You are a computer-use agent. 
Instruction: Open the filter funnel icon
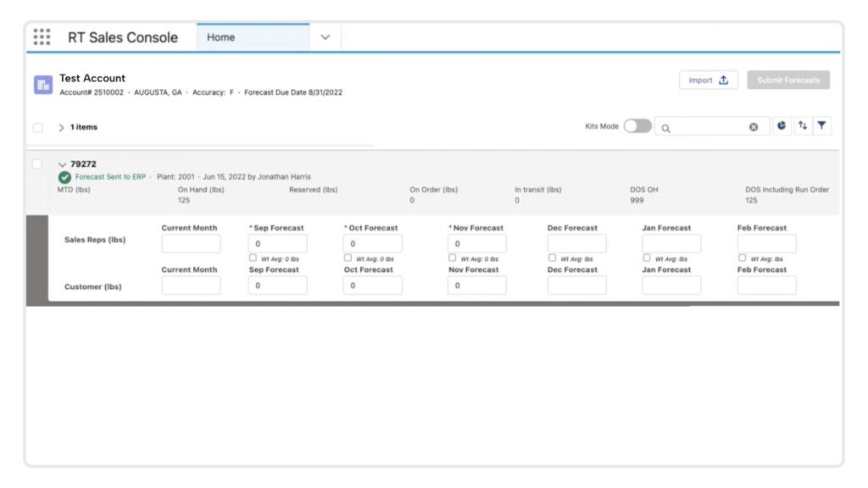coord(822,125)
